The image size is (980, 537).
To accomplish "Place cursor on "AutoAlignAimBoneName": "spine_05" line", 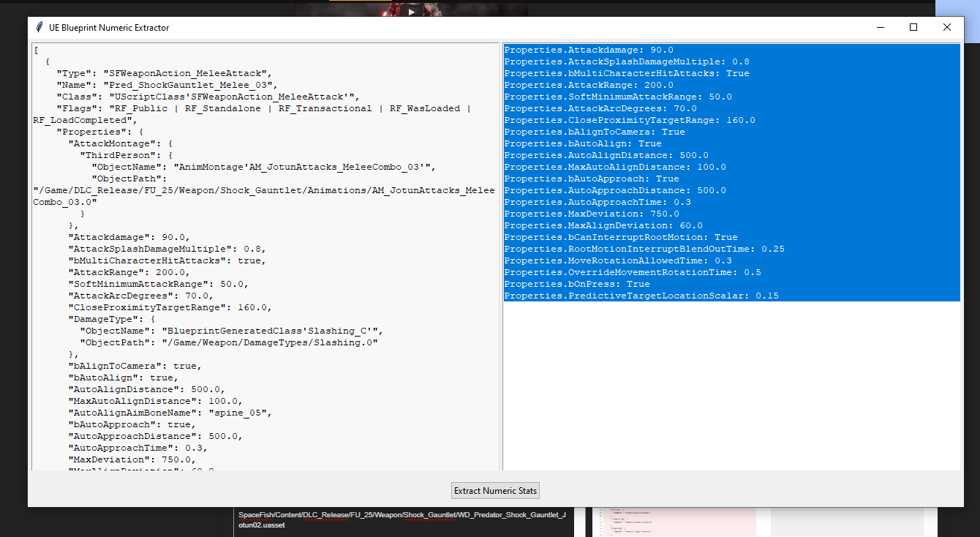I will click(169, 413).
